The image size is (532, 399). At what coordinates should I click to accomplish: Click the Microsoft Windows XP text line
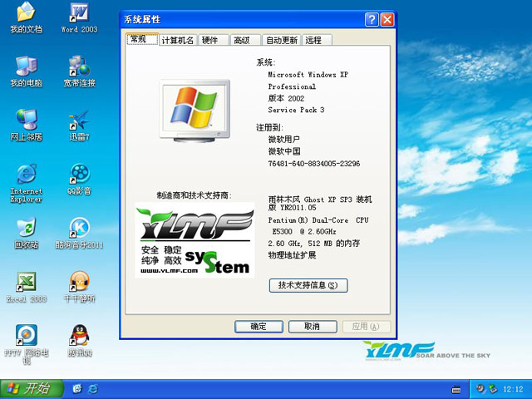[x=308, y=75]
